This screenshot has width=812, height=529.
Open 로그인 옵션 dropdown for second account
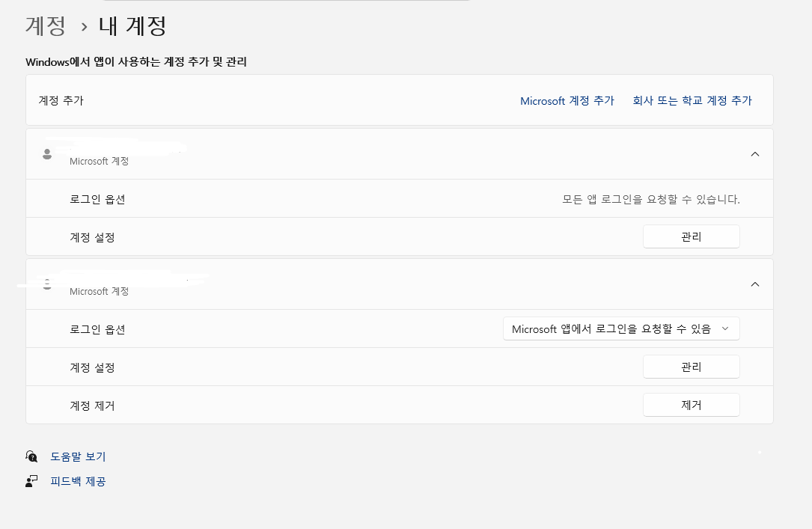coord(621,328)
